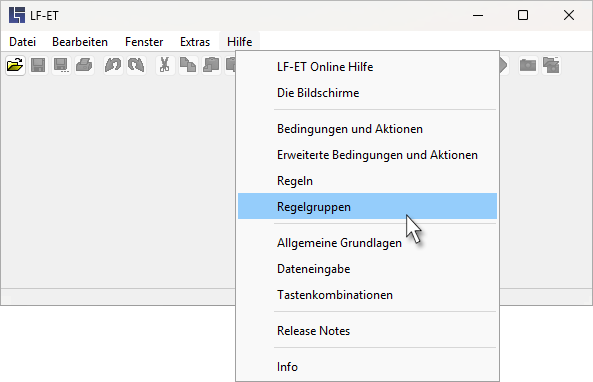Open the Datei menu

(22, 42)
